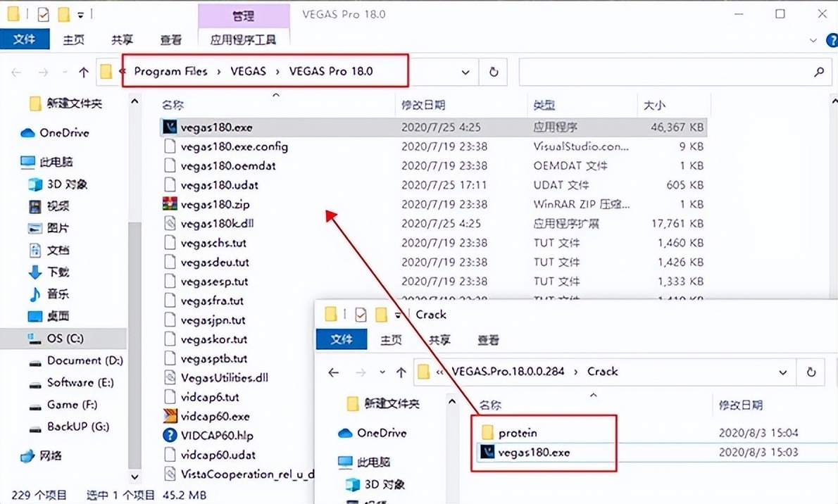This screenshot has height=504, width=838.
Task: Click refresh button in main window address bar
Action: click(x=494, y=72)
